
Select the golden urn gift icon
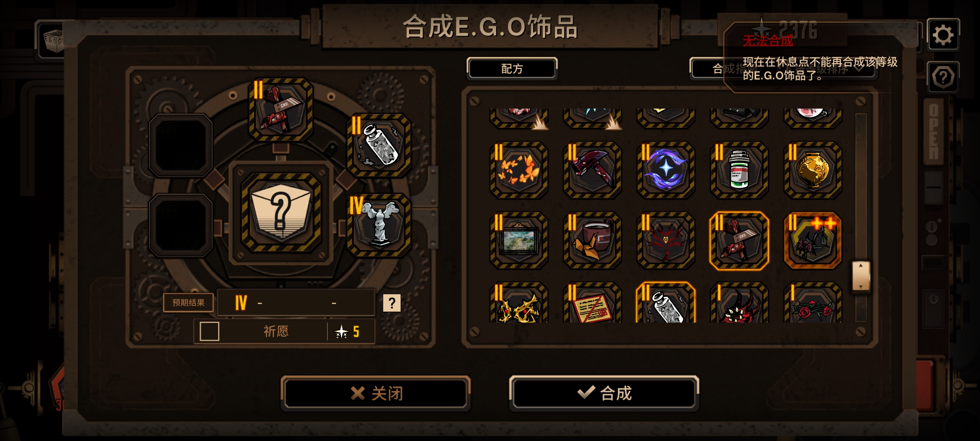coord(813,170)
